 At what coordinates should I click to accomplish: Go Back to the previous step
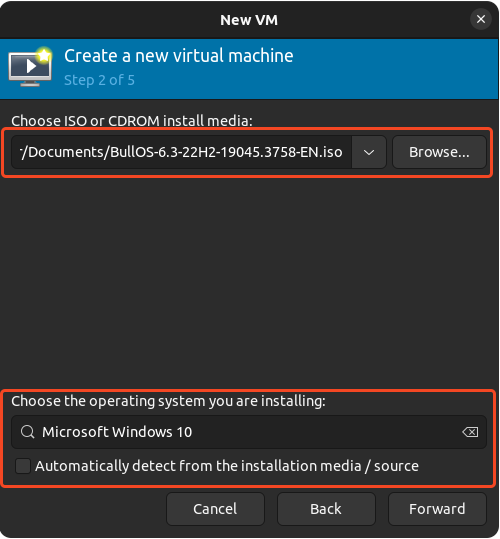[x=326, y=509]
